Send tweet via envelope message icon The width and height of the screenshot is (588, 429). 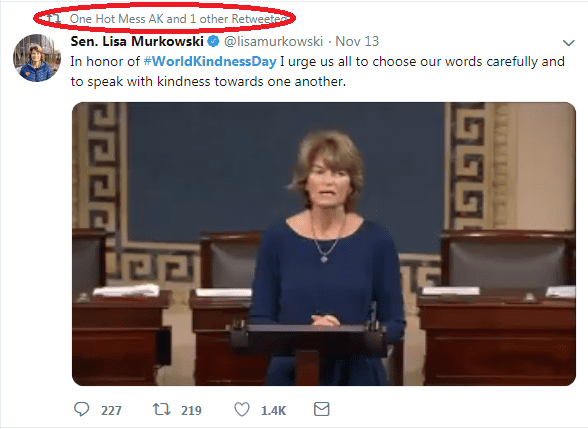(321, 409)
